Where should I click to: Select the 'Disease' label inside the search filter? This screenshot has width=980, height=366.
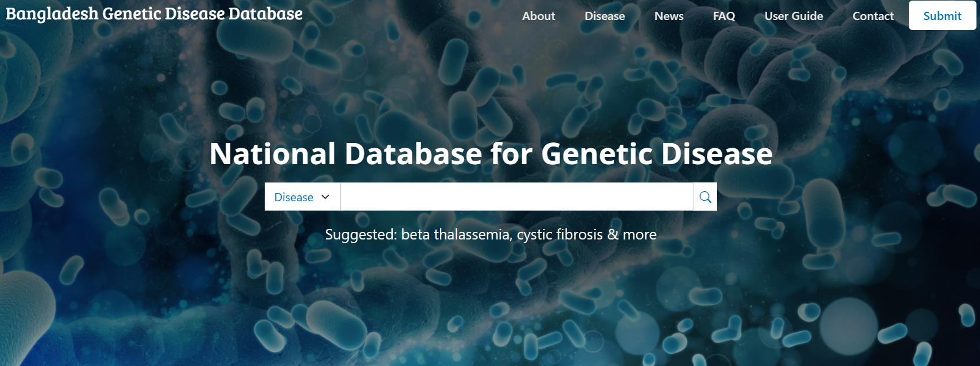point(294,198)
